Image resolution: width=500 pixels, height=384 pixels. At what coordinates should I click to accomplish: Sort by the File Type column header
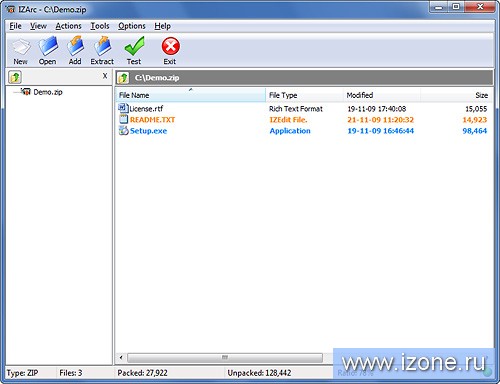[304, 95]
